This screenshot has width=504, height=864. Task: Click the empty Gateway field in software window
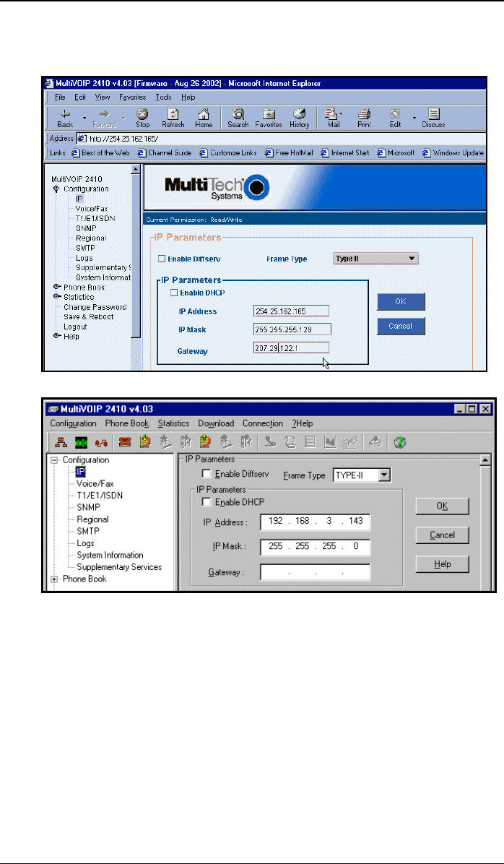tap(316, 573)
